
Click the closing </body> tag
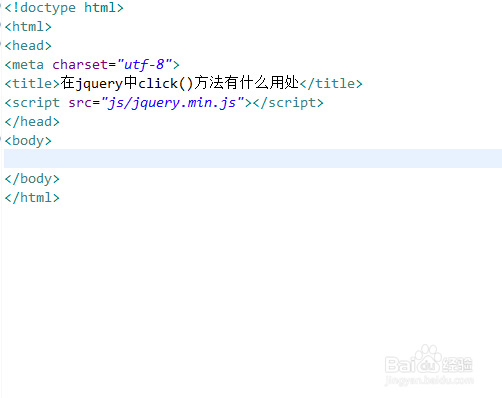click(32, 179)
